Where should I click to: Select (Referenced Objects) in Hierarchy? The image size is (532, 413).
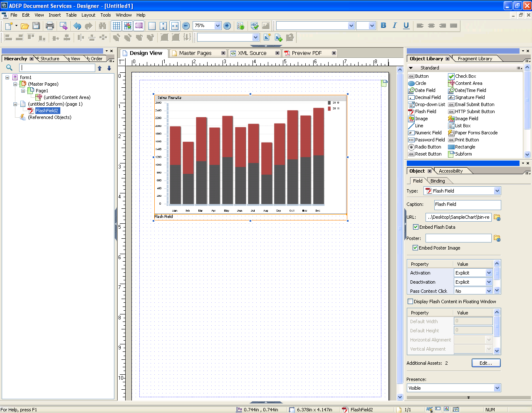click(49, 117)
